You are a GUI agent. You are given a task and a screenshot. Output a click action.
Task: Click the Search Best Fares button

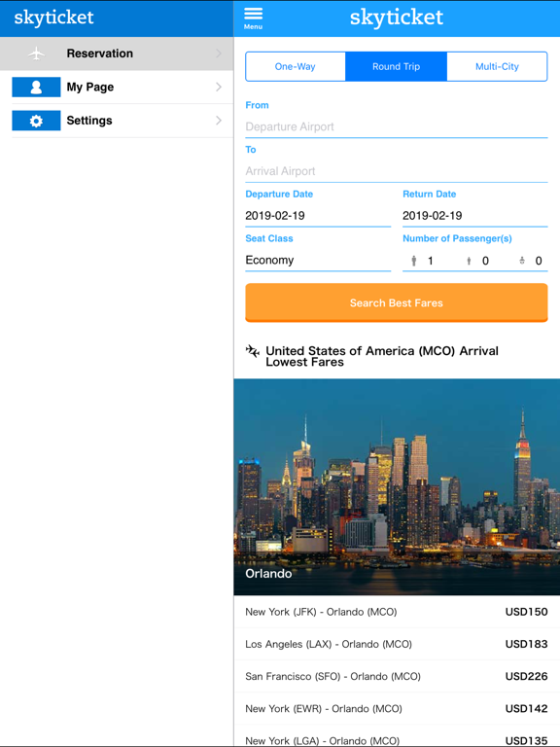click(x=397, y=303)
